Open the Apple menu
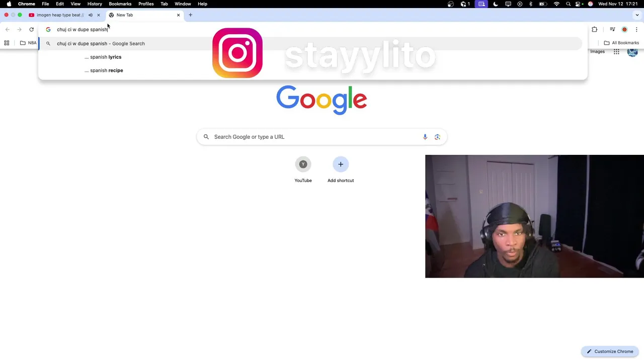Image resolution: width=644 pixels, height=362 pixels. [9, 4]
